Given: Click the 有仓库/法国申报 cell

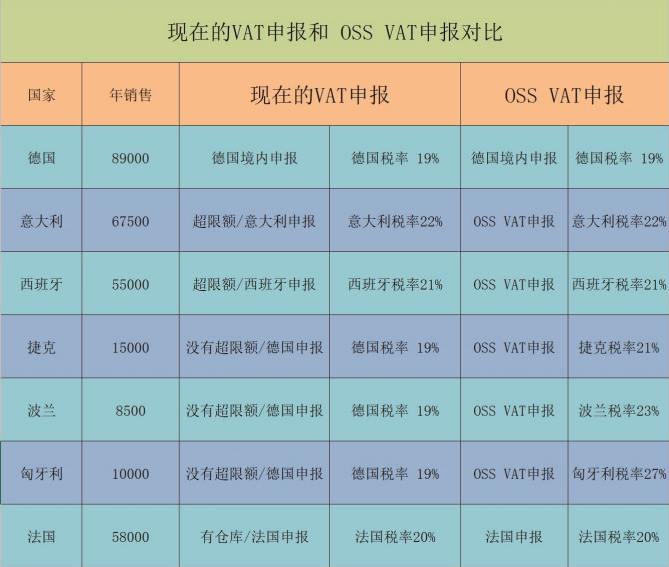Looking at the screenshot, I should pyautogui.click(x=255, y=536).
